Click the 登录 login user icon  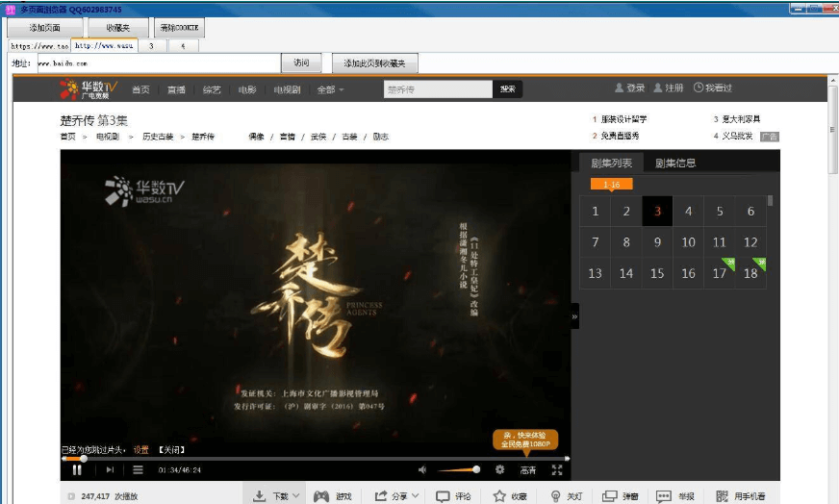click(x=619, y=88)
